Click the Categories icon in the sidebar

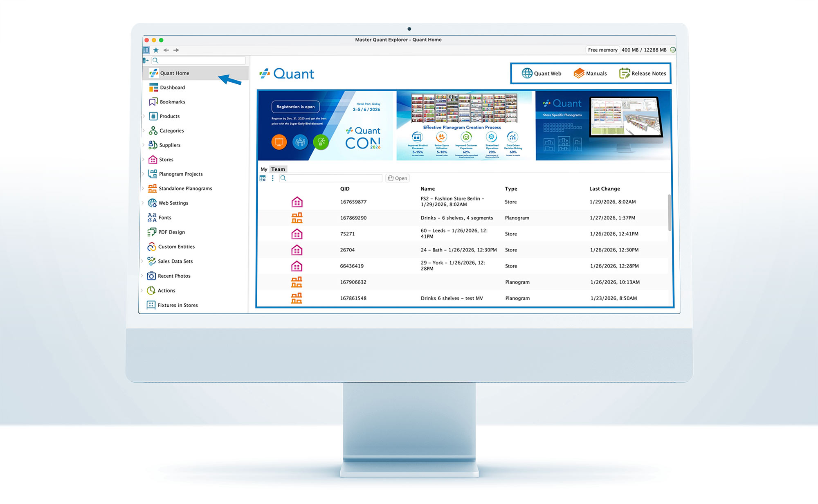(x=153, y=130)
